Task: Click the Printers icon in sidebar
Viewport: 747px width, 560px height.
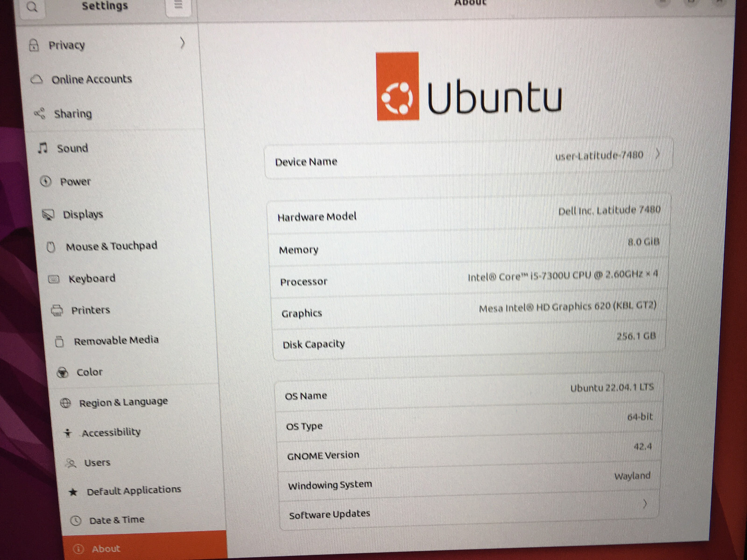Action: click(57, 310)
